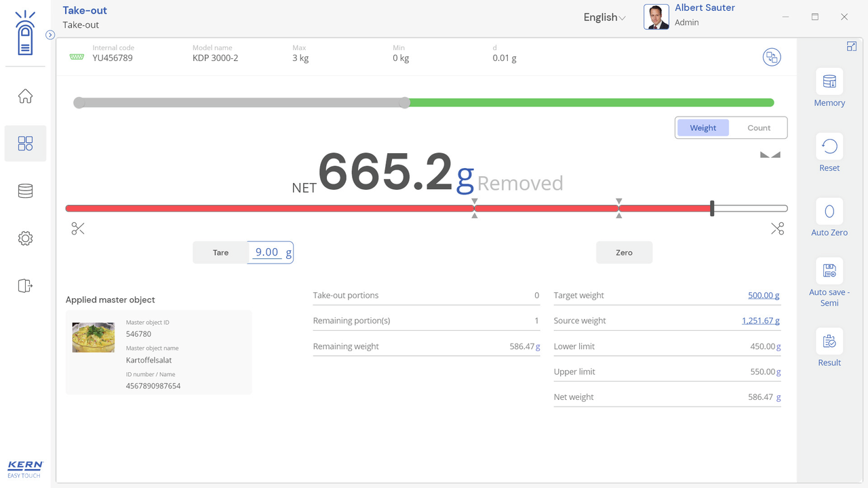Open the Result panel
Viewport: 868px width, 488px height.
829,342
